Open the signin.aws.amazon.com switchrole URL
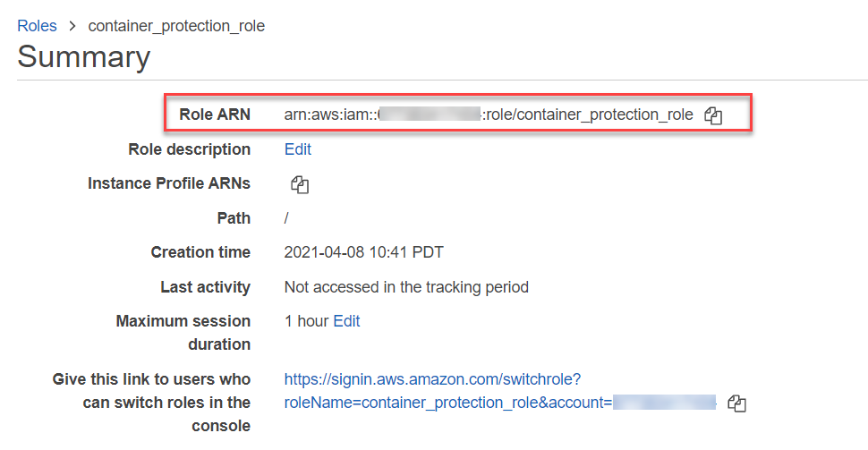868x450 pixels. 432,379
